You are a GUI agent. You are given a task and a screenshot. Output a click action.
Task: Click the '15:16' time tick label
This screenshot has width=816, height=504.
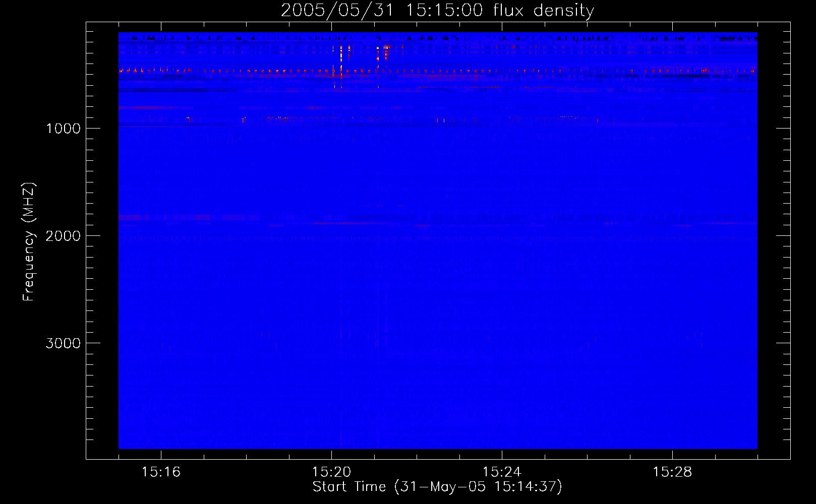[x=161, y=472]
